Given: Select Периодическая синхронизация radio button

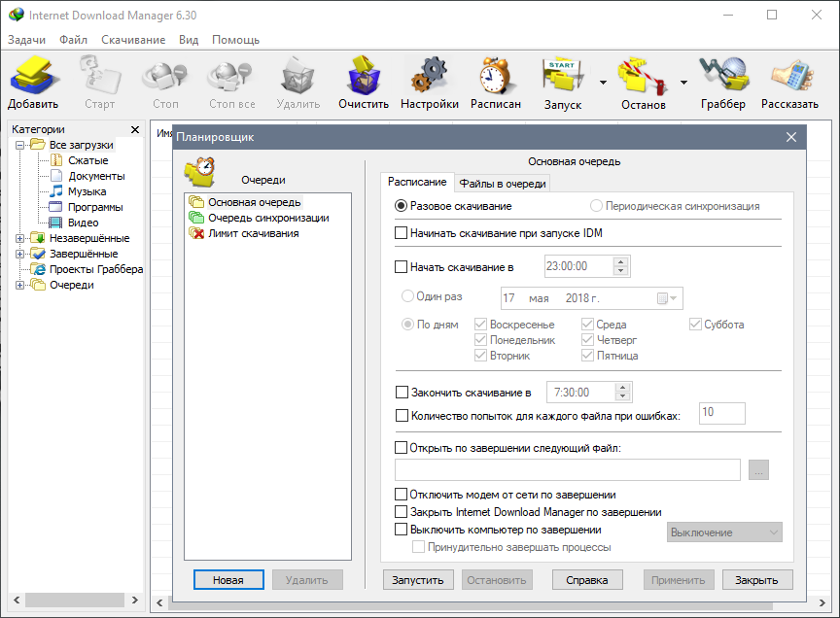Looking at the screenshot, I should click(x=596, y=206).
